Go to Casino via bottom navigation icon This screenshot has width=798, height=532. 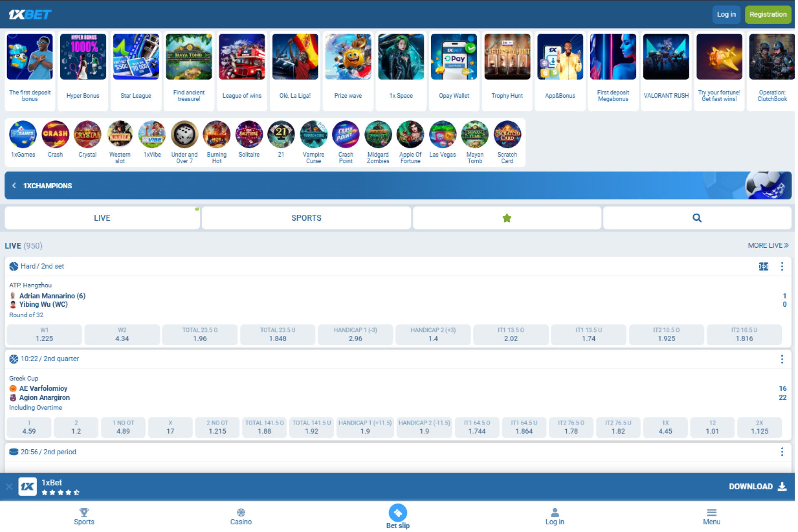241,515
